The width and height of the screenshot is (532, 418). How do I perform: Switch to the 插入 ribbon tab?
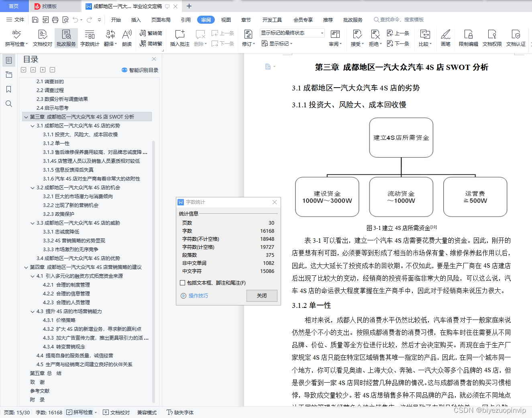tap(136, 20)
